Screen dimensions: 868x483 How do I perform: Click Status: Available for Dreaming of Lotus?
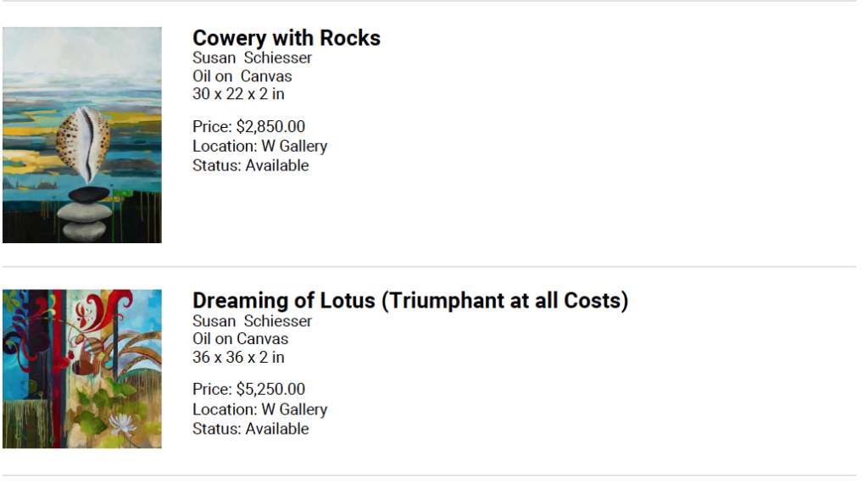tap(250, 429)
